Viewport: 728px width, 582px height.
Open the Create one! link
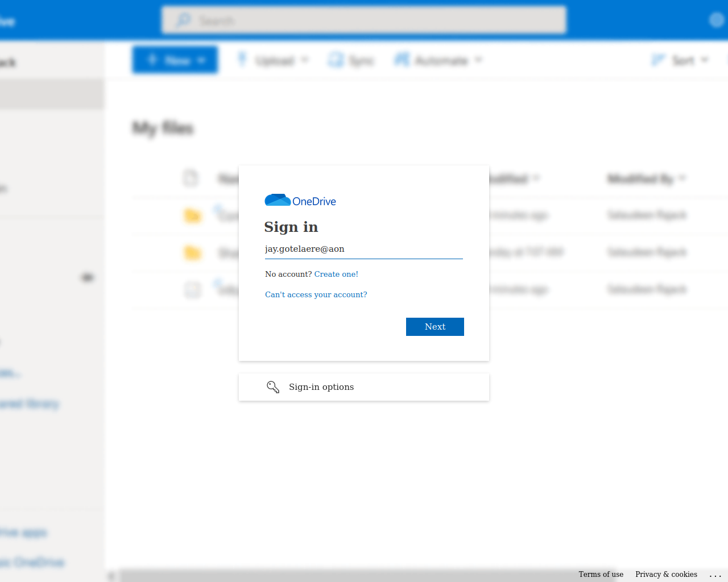tap(336, 274)
